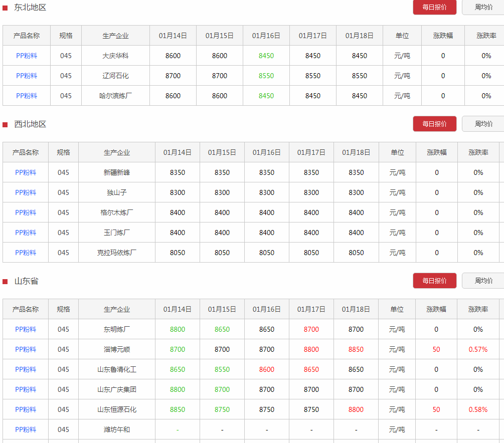Select 每日报价 tab for 东北地区

coord(435,7)
